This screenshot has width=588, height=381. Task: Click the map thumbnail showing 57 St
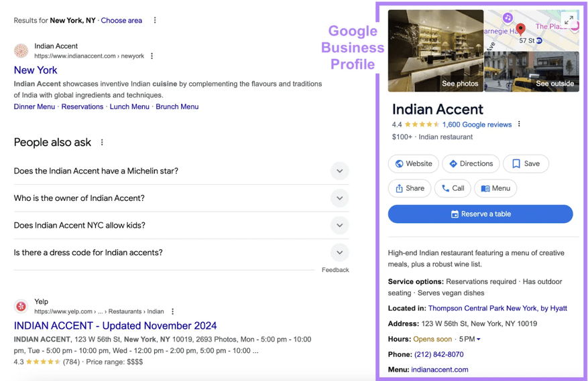[x=532, y=30]
